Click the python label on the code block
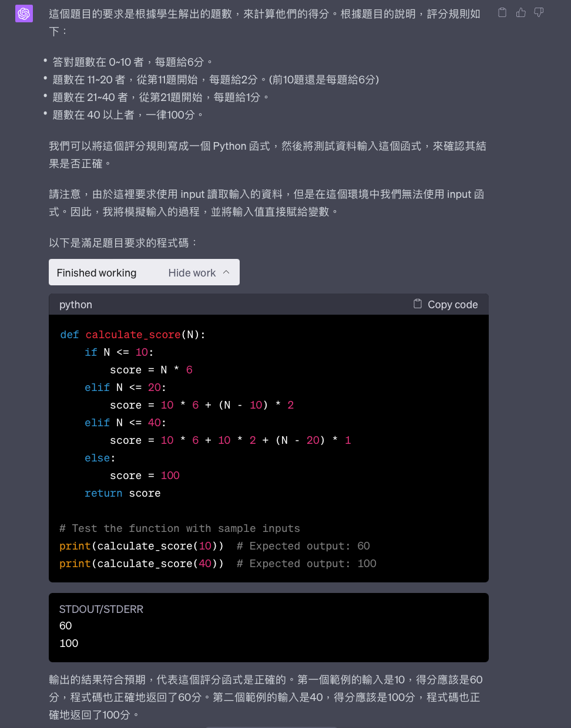The width and height of the screenshot is (571, 728). point(75,304)
